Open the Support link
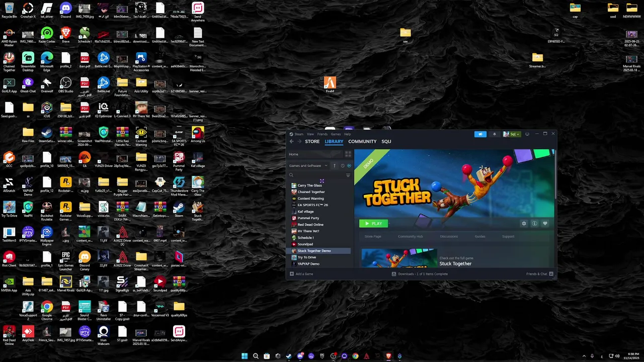644x362 pixels. 508,236
